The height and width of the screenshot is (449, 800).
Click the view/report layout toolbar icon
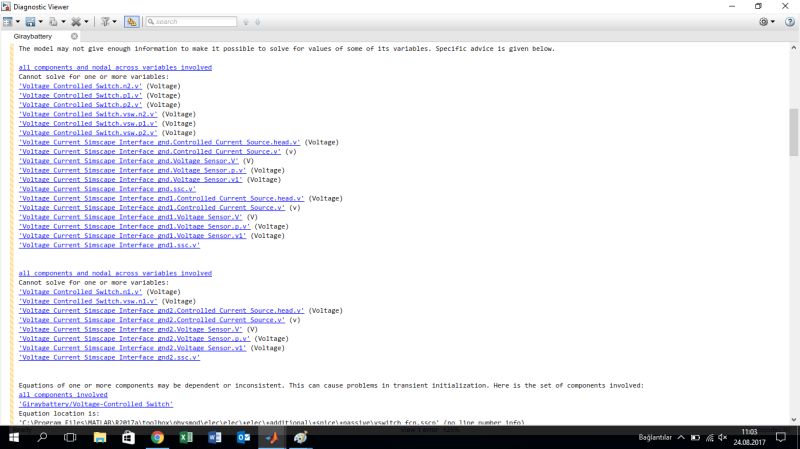[x=8, y=22]
